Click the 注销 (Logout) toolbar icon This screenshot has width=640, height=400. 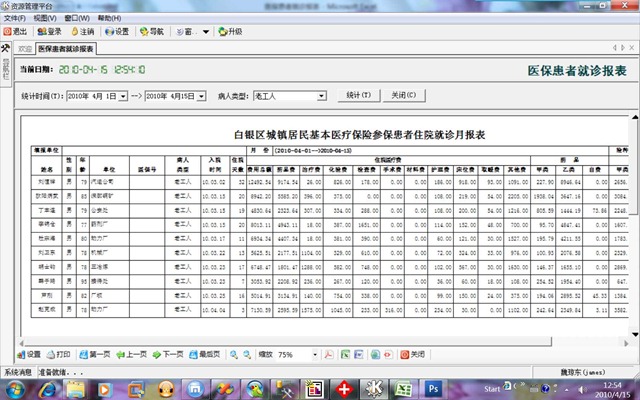[x=81, y=31]
